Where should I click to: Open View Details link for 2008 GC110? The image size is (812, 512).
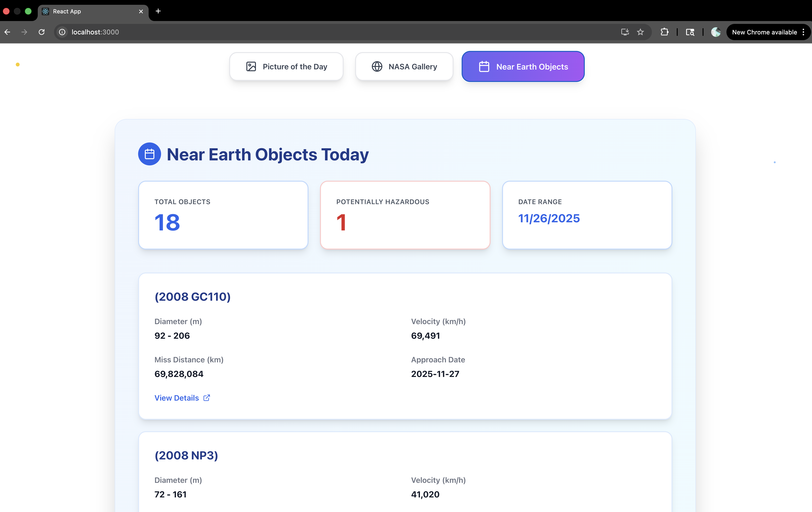[x=177, y=398]
